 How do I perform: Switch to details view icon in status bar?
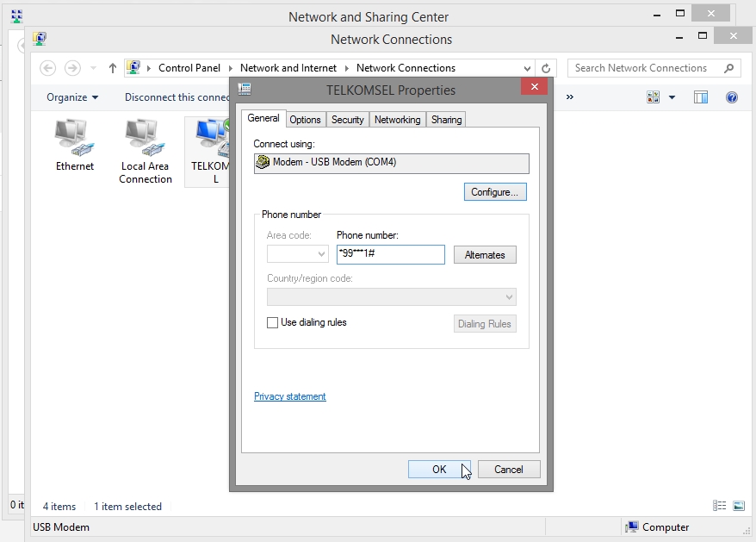coord(719,505)
